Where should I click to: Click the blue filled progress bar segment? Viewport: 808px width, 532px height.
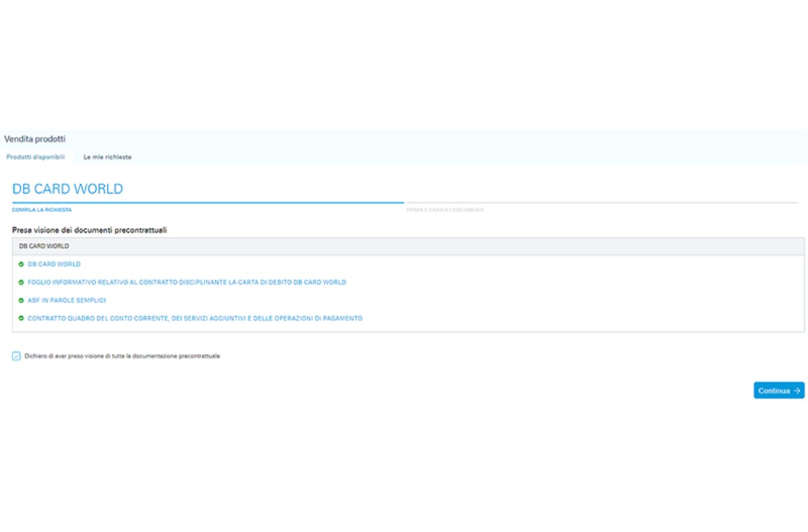[208, 203]
